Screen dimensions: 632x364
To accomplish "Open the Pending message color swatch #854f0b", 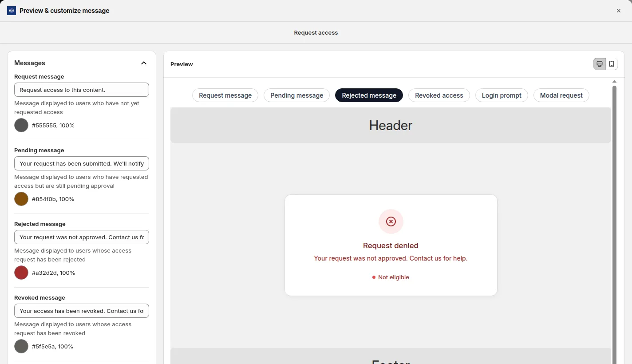I will [x=21, y=199].
